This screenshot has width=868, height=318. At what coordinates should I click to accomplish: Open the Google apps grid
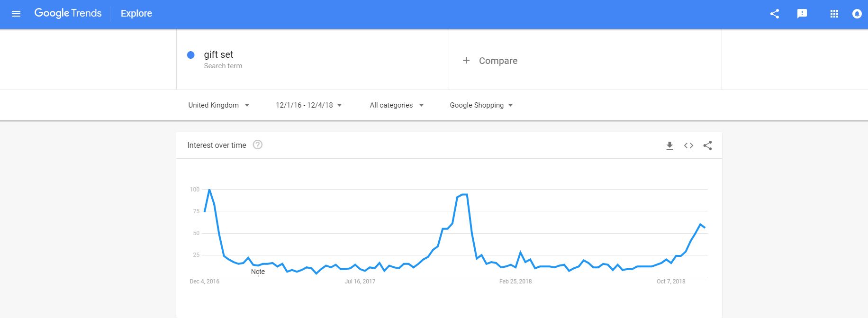point(834,14)
